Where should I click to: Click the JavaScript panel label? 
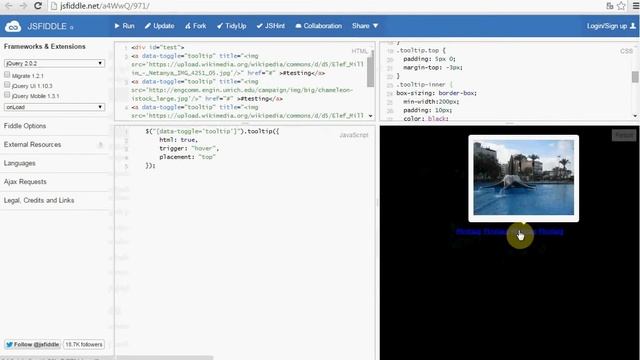click(354, 135)
